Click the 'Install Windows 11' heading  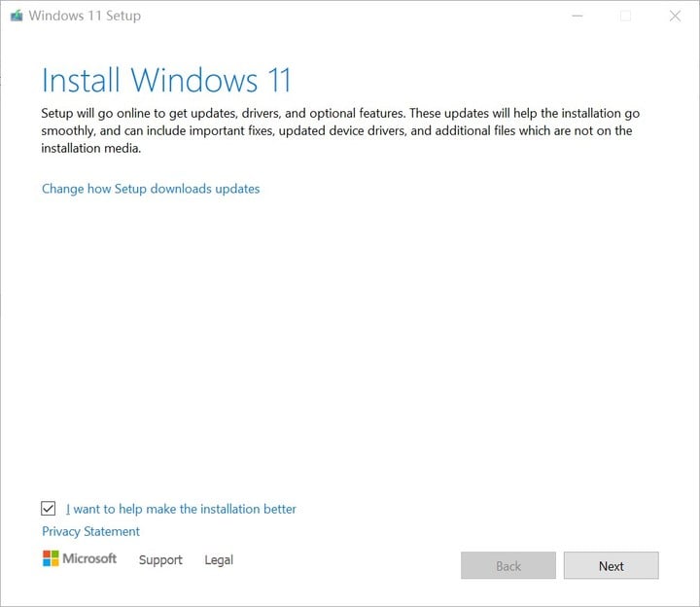(x=166, y=80)
